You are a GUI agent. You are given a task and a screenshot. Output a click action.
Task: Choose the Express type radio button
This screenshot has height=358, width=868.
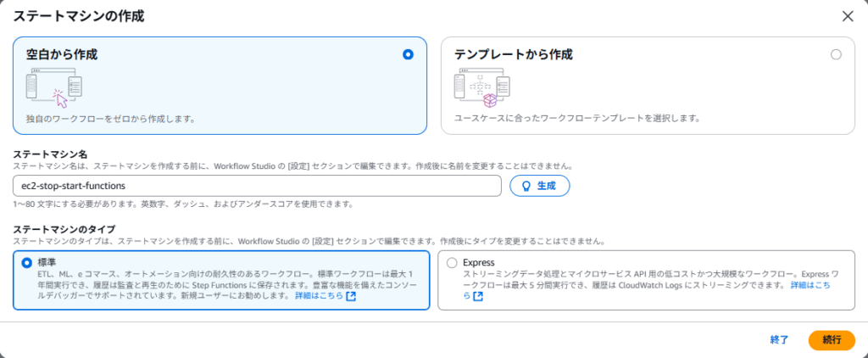tap(451, 263)
